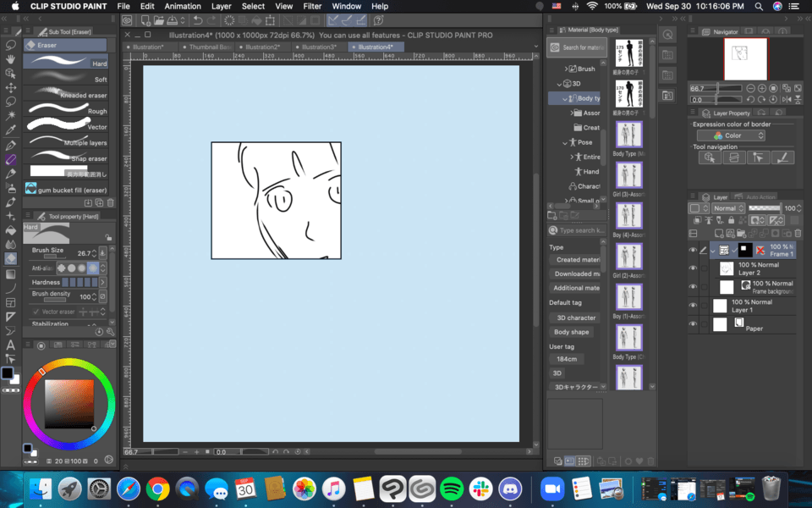Viewport: 812px width, 508px height.
Task: Toggle visibility of the Paper layer
Action: coord(695,323)
